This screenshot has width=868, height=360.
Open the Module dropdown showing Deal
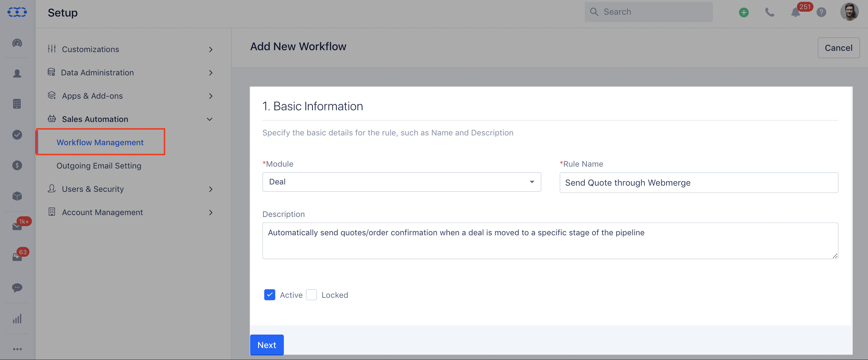tap(402, 182)
